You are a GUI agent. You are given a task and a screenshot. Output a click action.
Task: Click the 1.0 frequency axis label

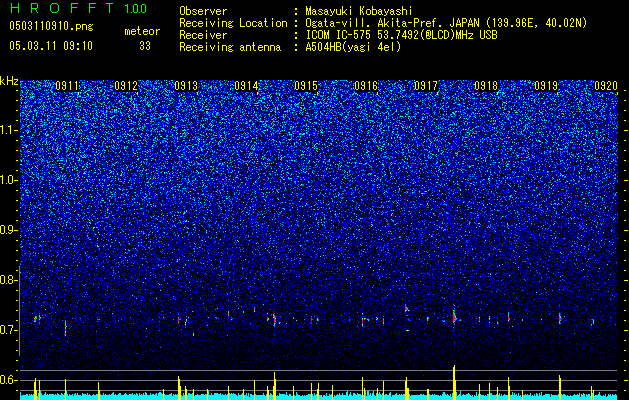(9, 180)
